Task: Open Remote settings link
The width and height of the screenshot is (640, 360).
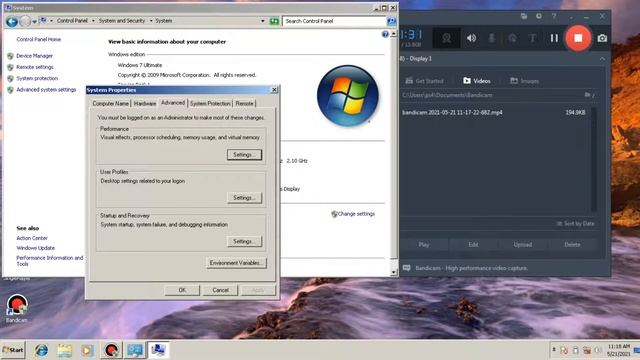Action: point(35,67)
